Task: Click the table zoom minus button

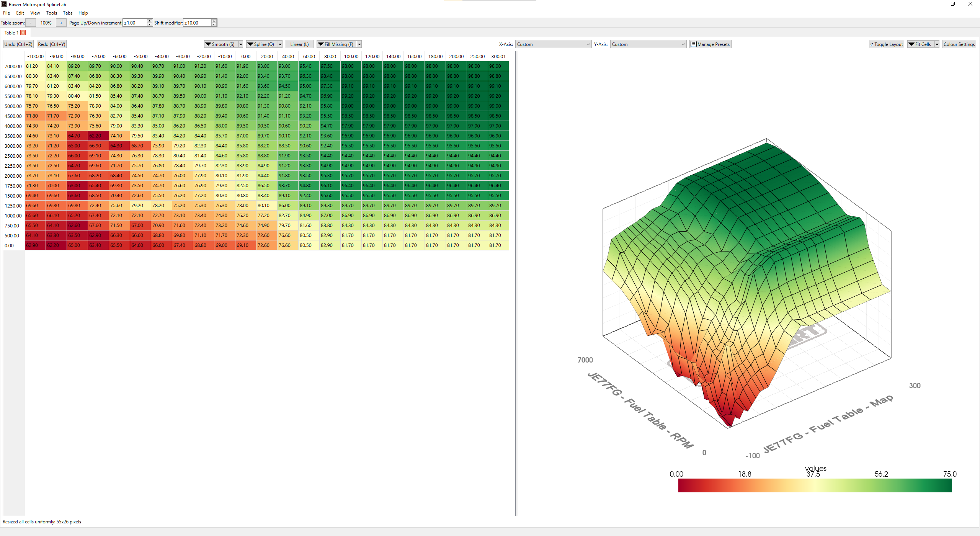Action: [31, 23]
